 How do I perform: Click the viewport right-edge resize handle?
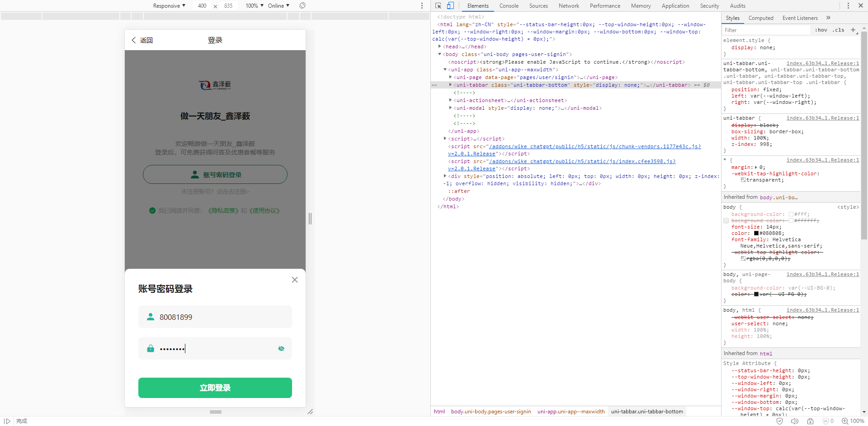point(310,219)
